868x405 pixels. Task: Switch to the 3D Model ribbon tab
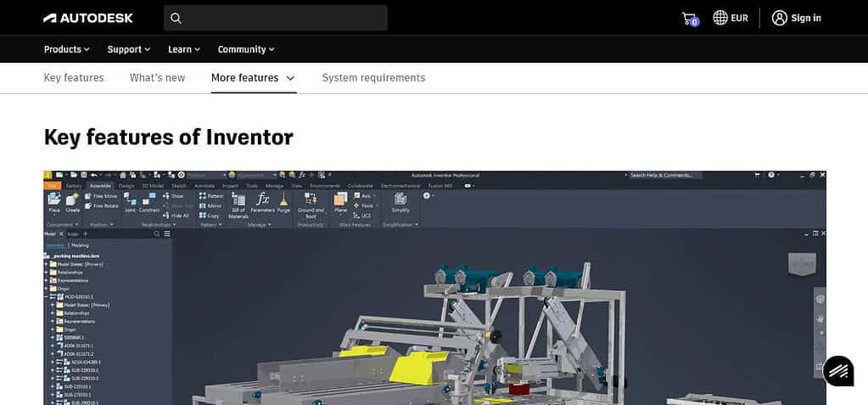[x=153, y=186]
